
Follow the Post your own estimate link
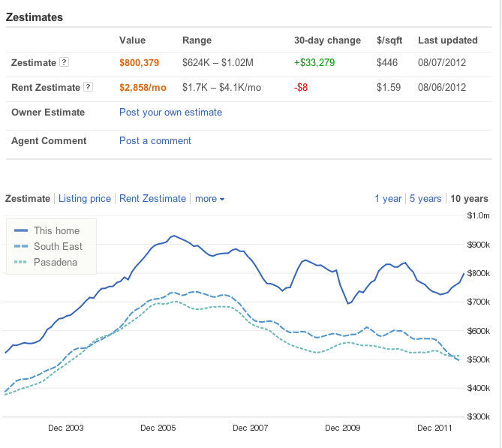[170, 113]
